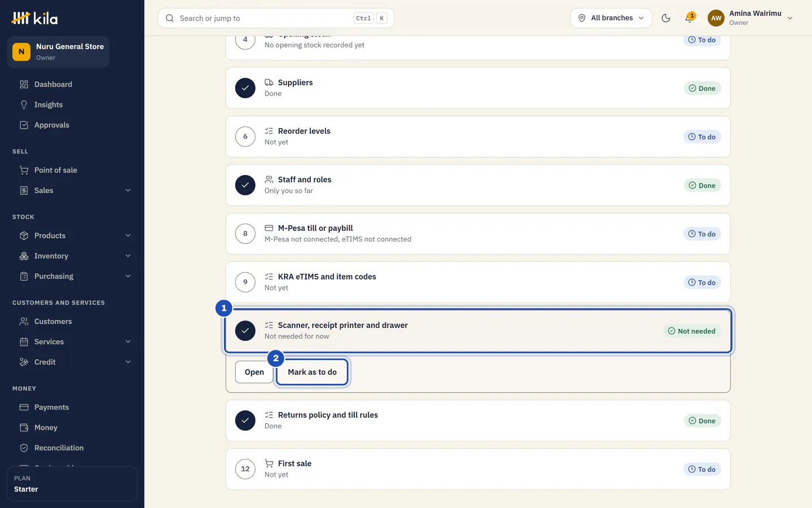This screenshot has height=508, width=812.
Task: Navigate to Customers
Action: tap(72, 322)
